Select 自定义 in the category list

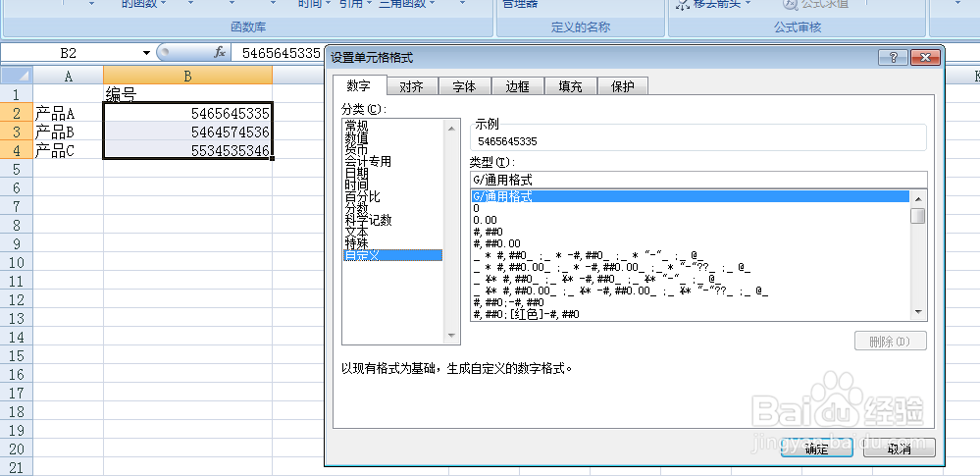tap(393, 255)
